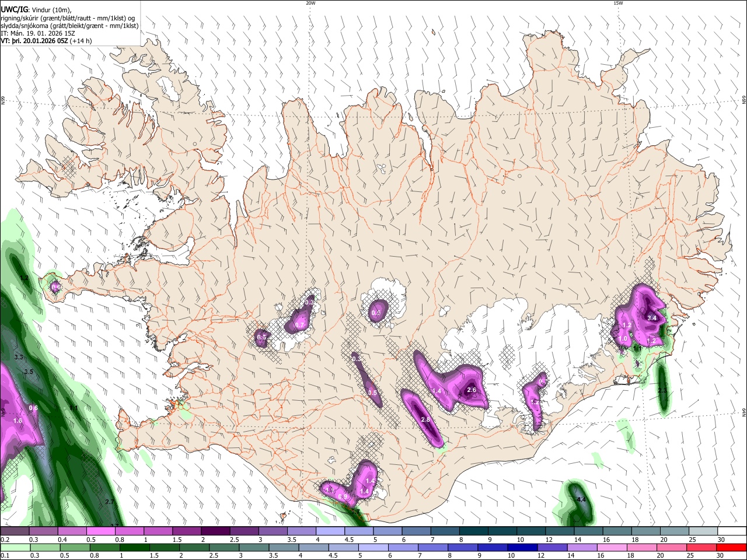Pick the lower rain scale swatch labeled 18
This screenshot has width=747, height=560.
pos(643,547)
